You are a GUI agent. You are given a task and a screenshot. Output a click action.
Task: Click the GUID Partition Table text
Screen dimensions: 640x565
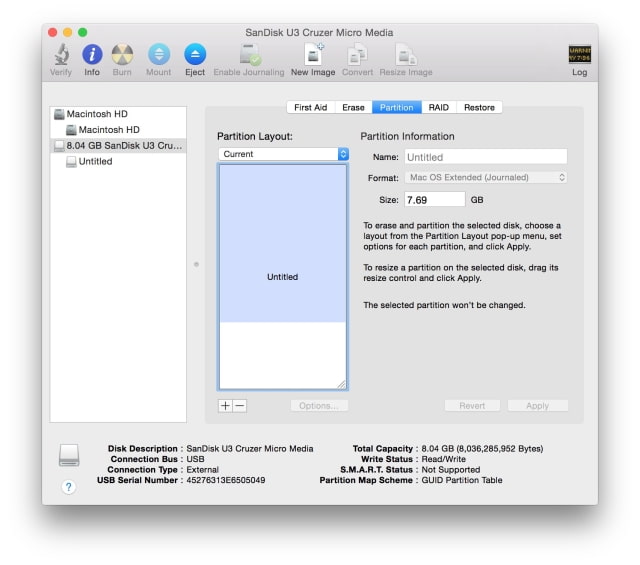[x=462, y=480]
